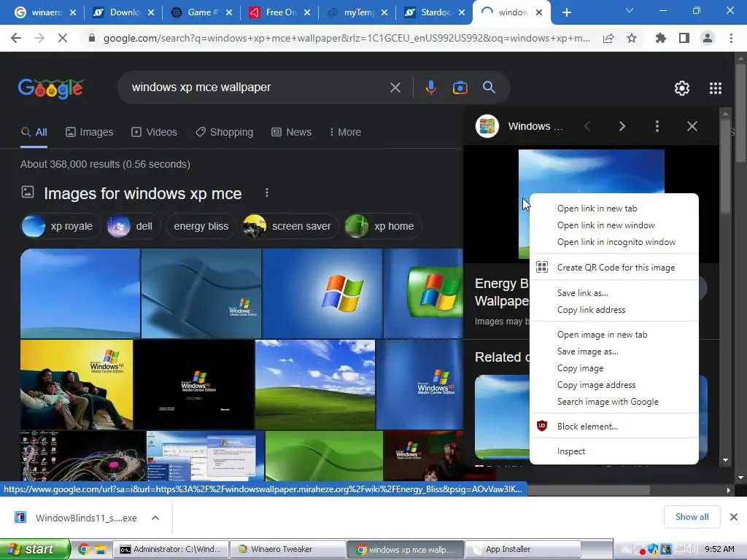The width and height of the screenshot is (747, 560).
Task: Choose Inspect from context menu
Action: (x=614, y=451)
